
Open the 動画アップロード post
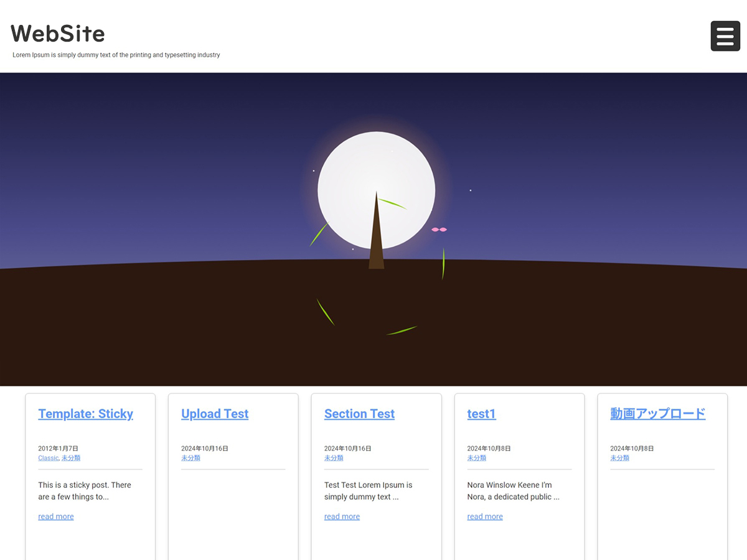coord(657,414)
